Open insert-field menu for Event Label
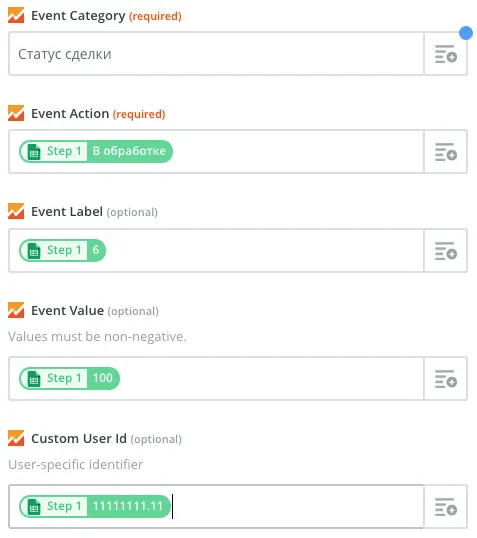 point(445,250)
